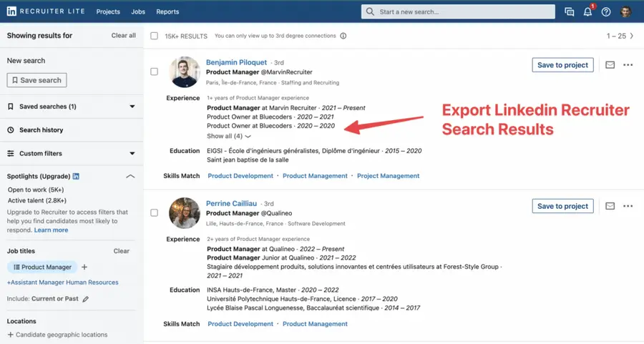Image resolution: width=644 pixels, height=344 pixels.
Task: Add Assistant Manager Human Resources suggestion
Action: [x=62, y=282]
